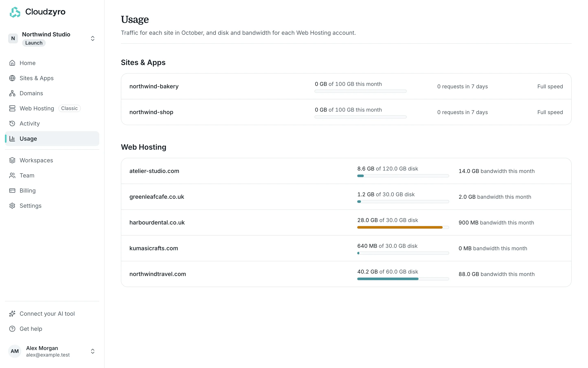Viewport: 588px width, 368px height.
Task: Open harbourdental.co.uk hosting account
Action: coord(346,222)
